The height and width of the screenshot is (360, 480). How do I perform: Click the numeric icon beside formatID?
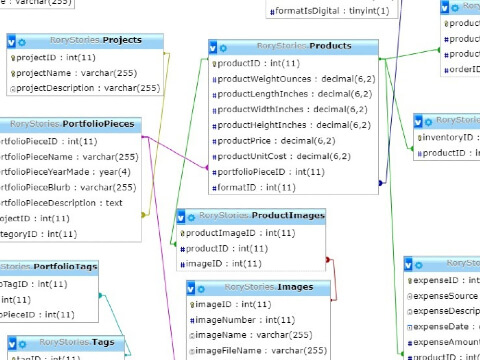(215, 188)
